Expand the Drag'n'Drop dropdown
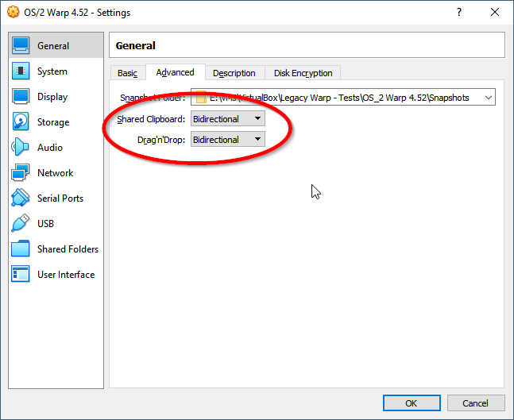The height and width of the screenshot is (420, 514). (228, 140)
